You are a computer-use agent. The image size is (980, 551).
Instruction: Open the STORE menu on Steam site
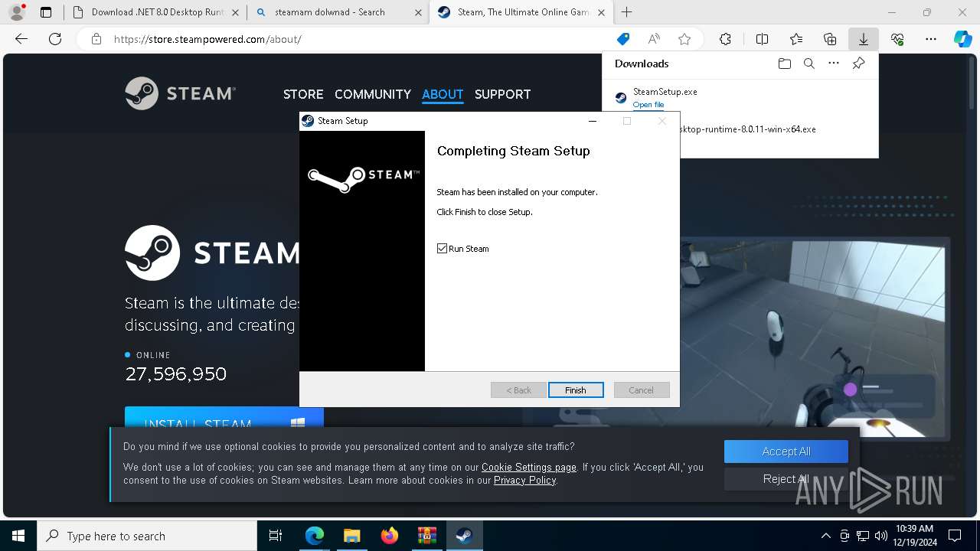tap(303, 94)
